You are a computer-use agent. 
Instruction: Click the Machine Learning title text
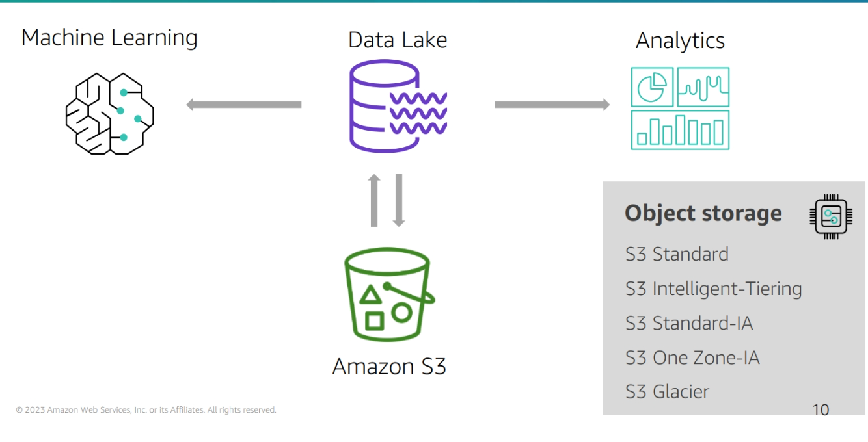[109, 38]
